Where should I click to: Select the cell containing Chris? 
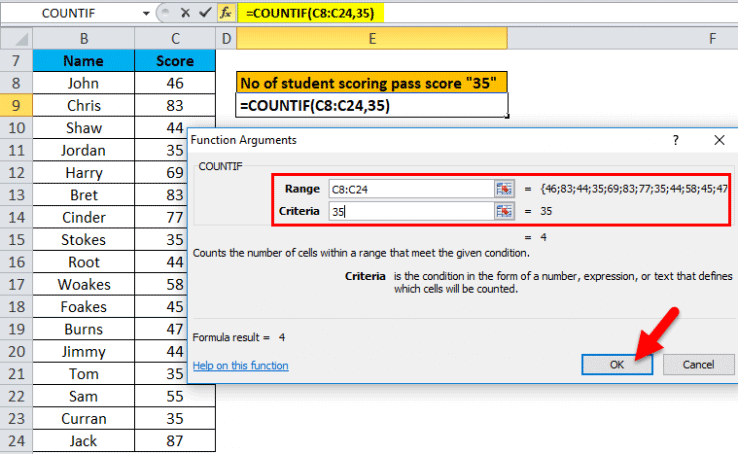84,105
